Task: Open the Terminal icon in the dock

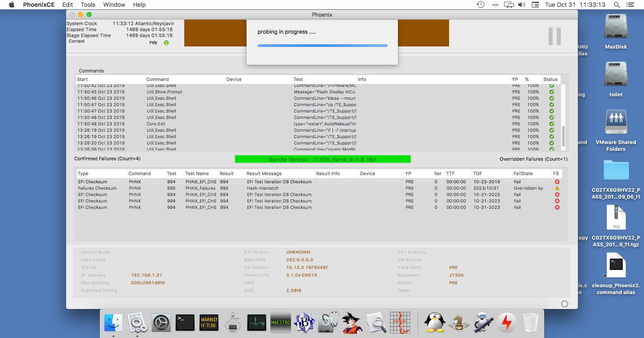Action: (x=185, y=323)
